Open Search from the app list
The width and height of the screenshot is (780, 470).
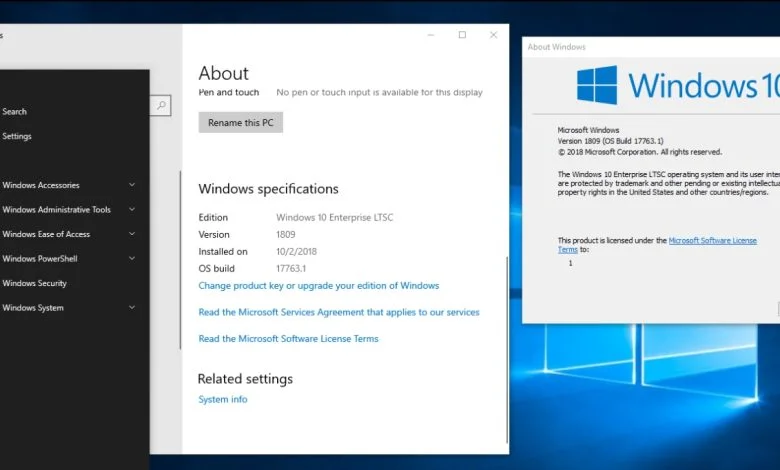point(14,112)
